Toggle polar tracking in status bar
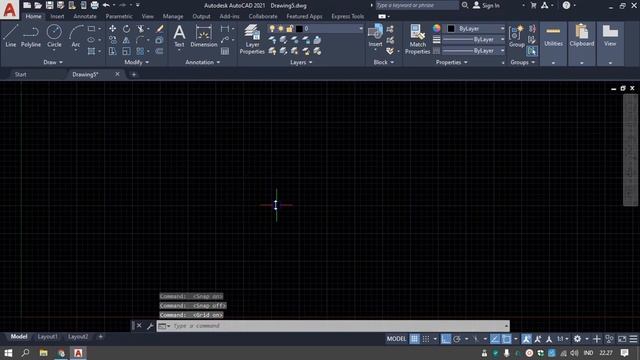The image size is (640, 360). (457, 339)
